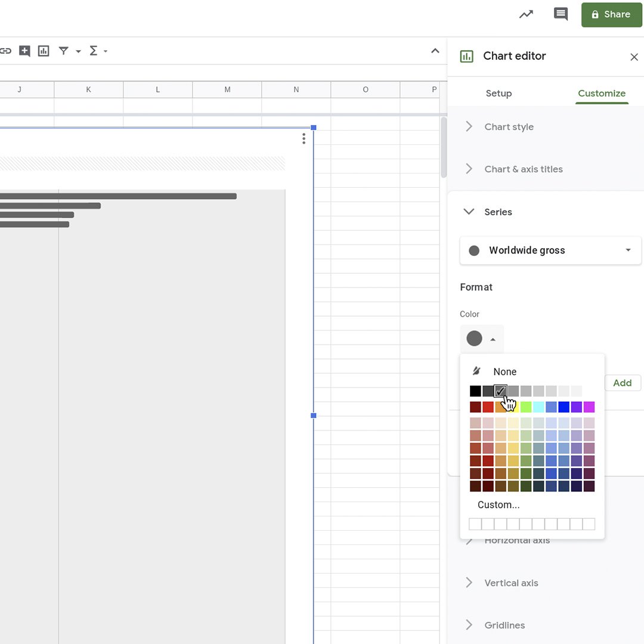Select the lightest gray swatch in gray row
The image size is (644, 644).
coord(577,391)
